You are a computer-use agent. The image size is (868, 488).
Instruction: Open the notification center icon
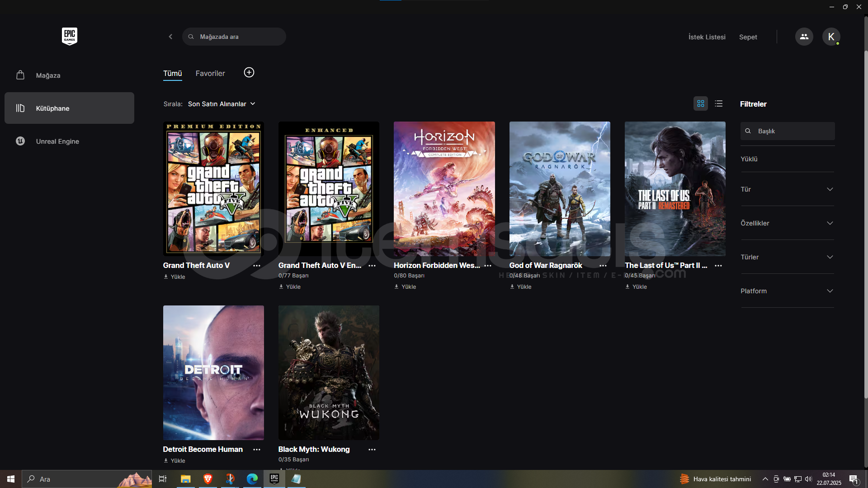pyautogui.click(x=854, y=479)
